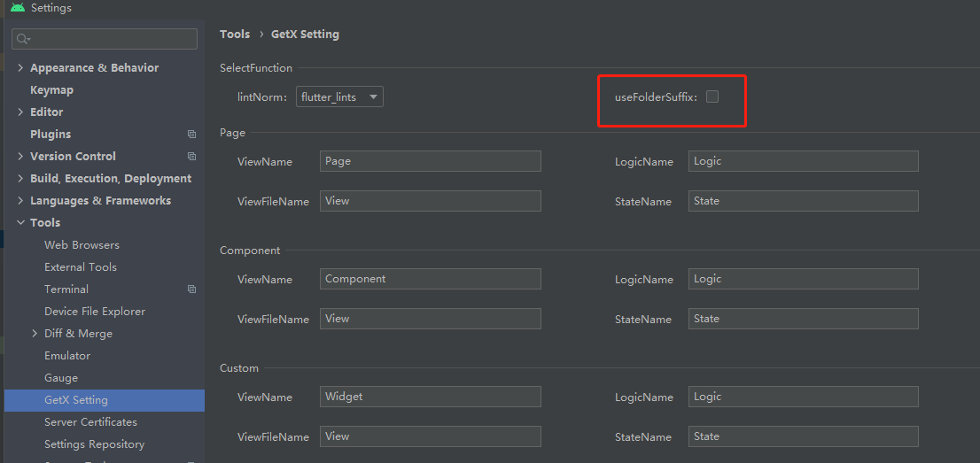Image resolution: width=980 pixels, height=463 pixels.
Task: Click the project-level icon beside Version Control
Action: (x=191, y=157)
